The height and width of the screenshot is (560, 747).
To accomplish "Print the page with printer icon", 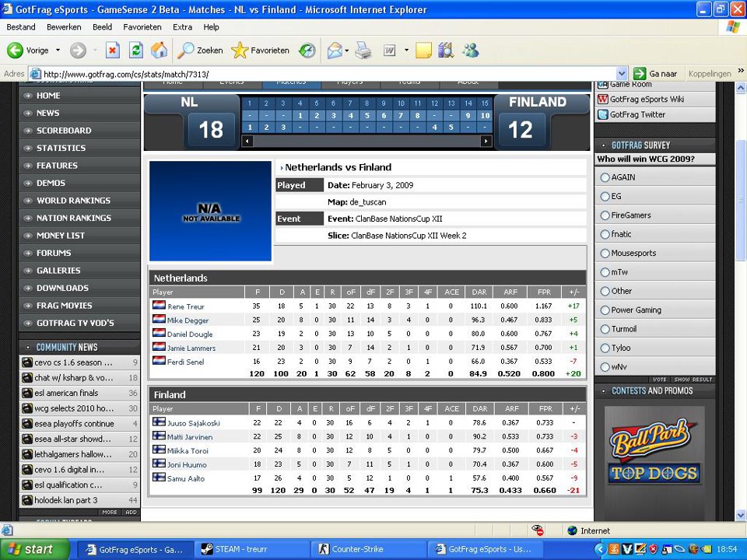I will click(x=363, y=50).
